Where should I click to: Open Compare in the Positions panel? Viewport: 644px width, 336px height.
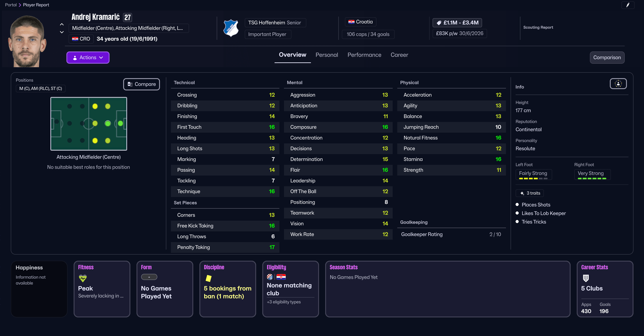point(141,84)
